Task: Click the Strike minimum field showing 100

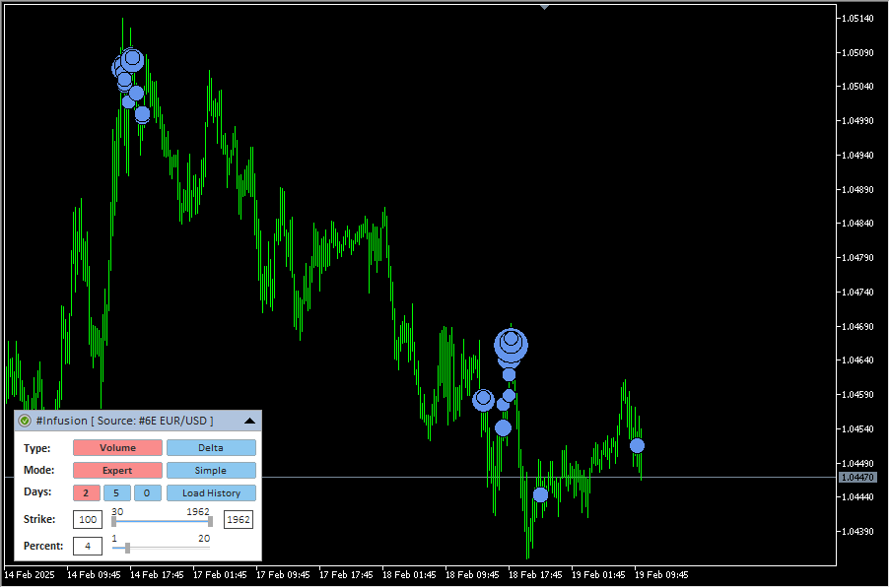Action: pyautogui.click(x=88, y=520)
